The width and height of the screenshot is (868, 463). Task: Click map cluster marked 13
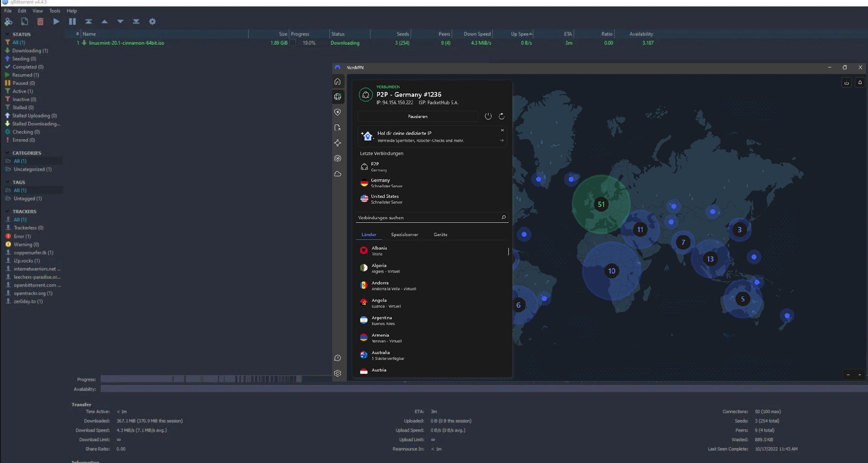(x=710, y=259)
